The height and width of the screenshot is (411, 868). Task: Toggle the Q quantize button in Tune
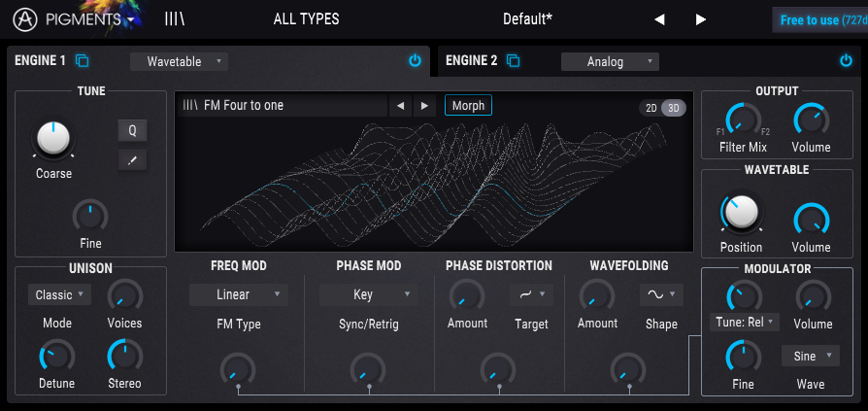[x=132, y=131]
